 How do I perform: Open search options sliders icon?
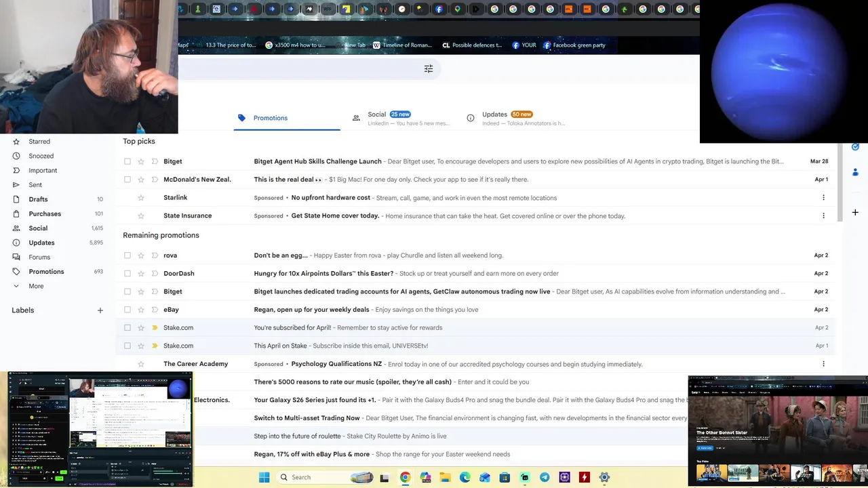tap(429, 68)
